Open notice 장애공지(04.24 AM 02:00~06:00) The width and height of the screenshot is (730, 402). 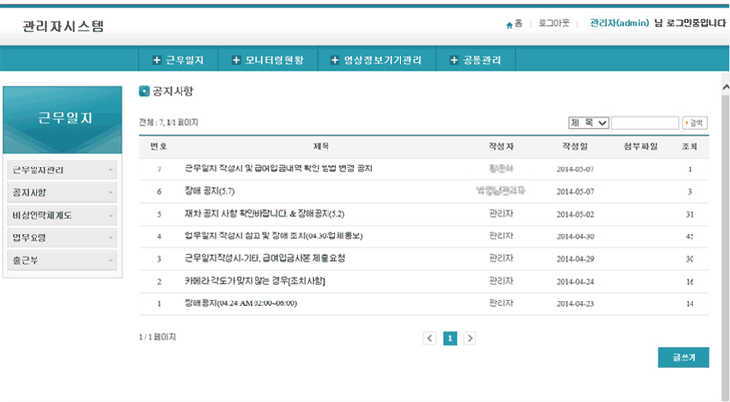click(241, 303)
